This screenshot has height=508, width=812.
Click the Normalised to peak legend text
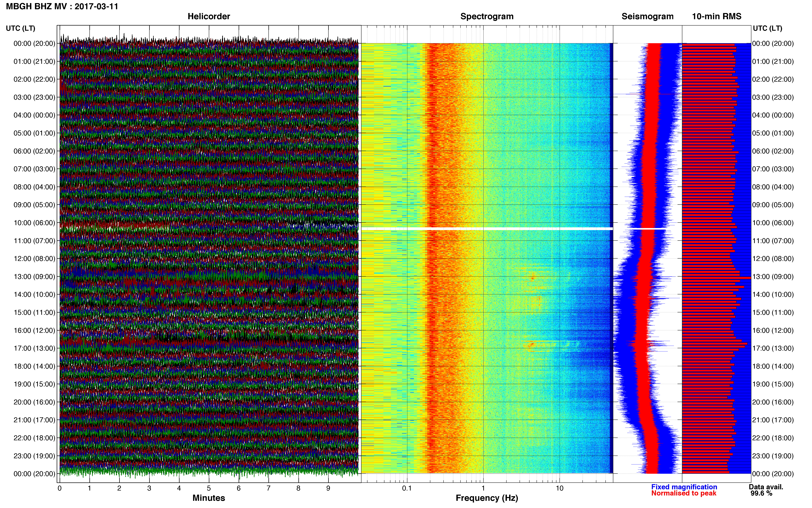click(684, 493)
